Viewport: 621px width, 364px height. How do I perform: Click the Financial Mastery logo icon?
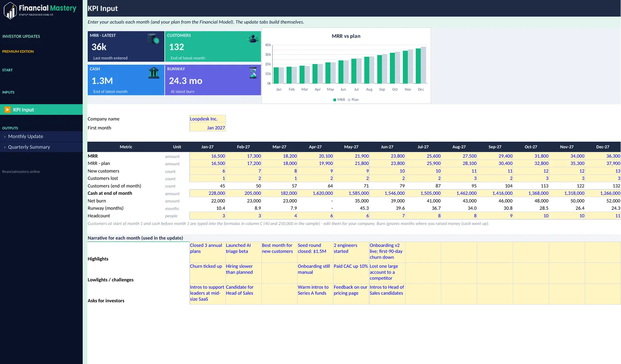tap(10, 10)
